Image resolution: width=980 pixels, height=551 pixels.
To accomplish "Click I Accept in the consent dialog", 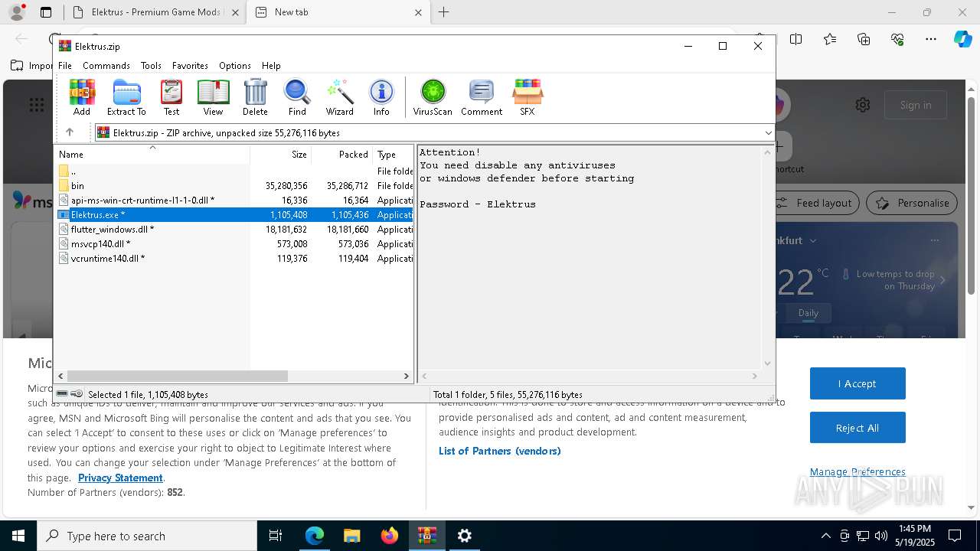I will pyautogui.click(x=857, y=383).
